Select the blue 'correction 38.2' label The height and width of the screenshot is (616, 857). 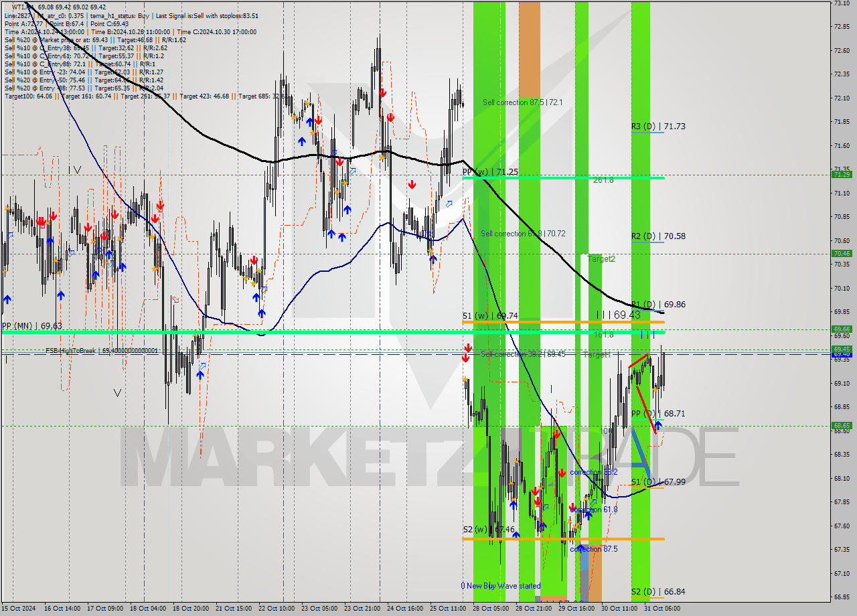pos(593,472)
